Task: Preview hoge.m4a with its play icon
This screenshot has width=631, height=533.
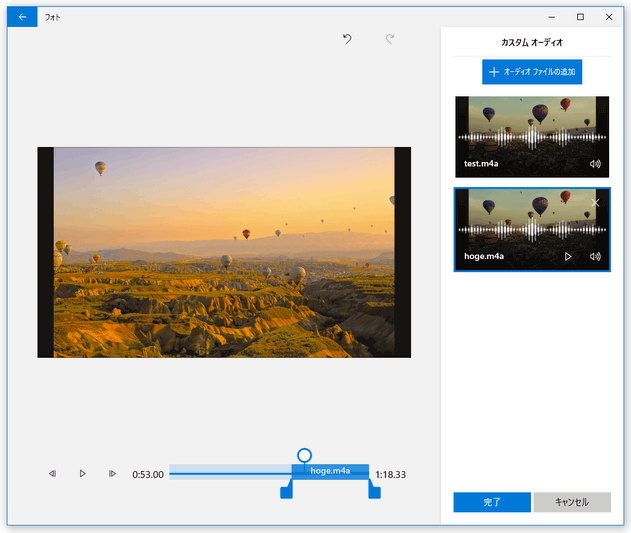Action: pos(568,256)
